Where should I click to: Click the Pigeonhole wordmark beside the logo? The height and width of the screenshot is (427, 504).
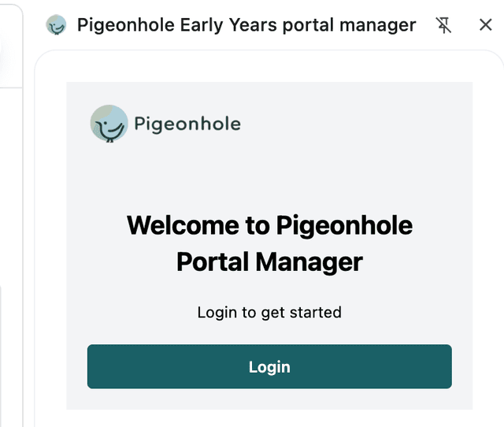pyautogui.click(x=187, y=124)
